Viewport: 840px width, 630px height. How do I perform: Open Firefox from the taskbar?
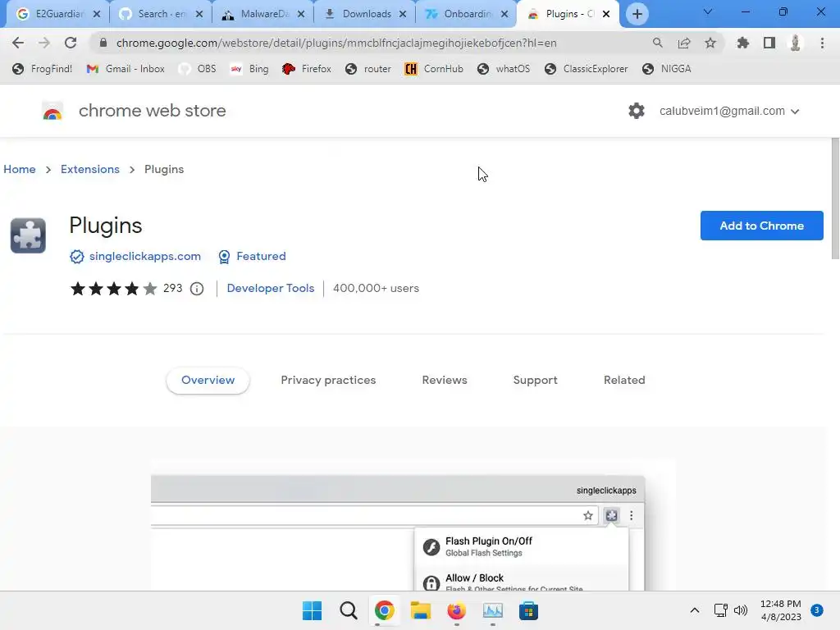click(x=456, y=610)
